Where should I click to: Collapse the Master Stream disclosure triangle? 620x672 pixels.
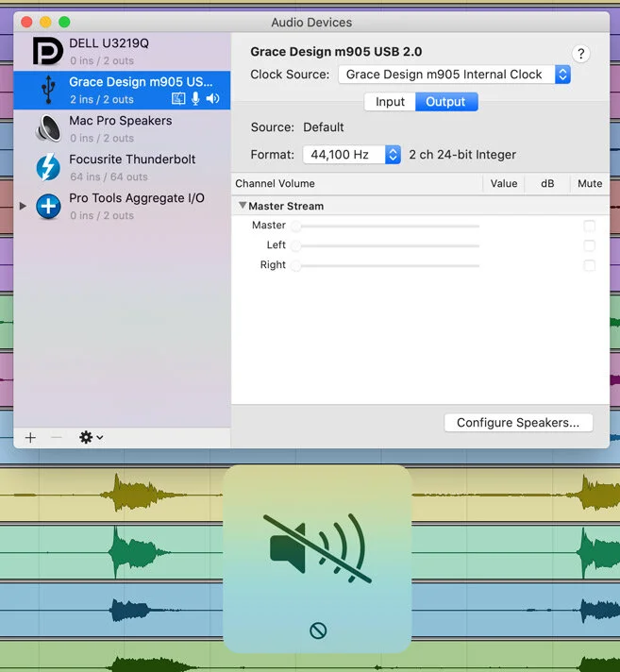pyautogui.click(x=243, y=206)
